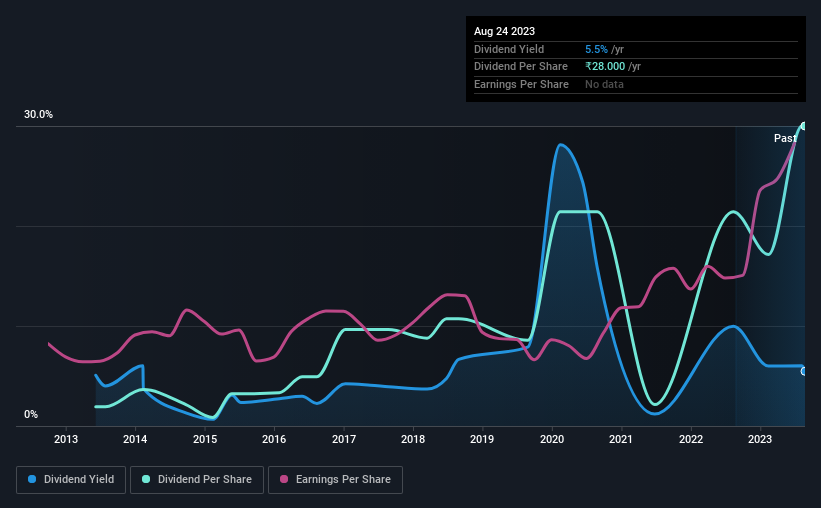821x508 pixels.
Task: Click the 30.0% y-axis label
Action: click(x=38, y=114)
